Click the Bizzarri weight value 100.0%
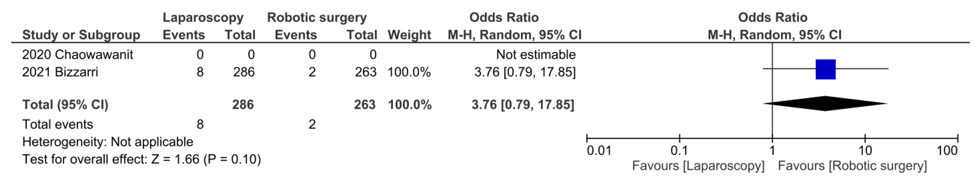980x180 pixels. tap(409, 72)
